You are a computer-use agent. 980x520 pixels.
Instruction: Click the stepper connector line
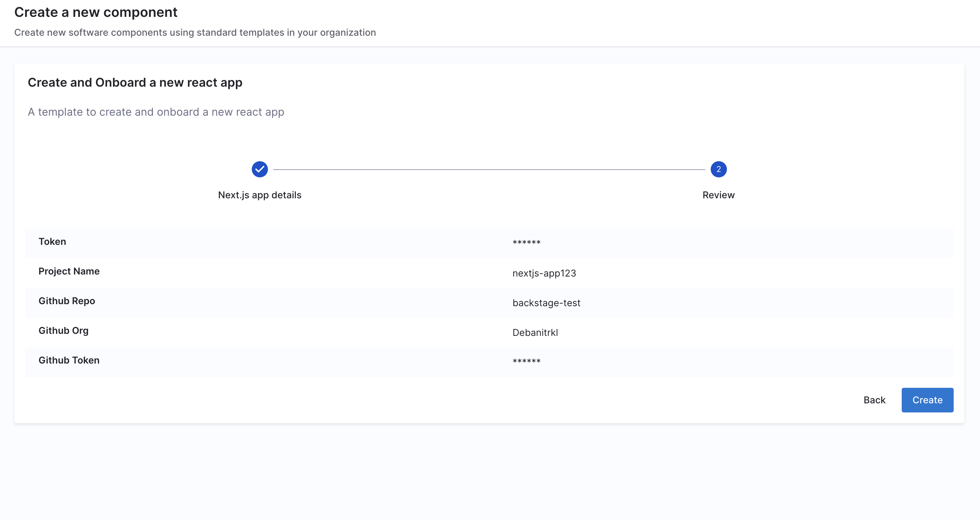click(x=489, y=170)
